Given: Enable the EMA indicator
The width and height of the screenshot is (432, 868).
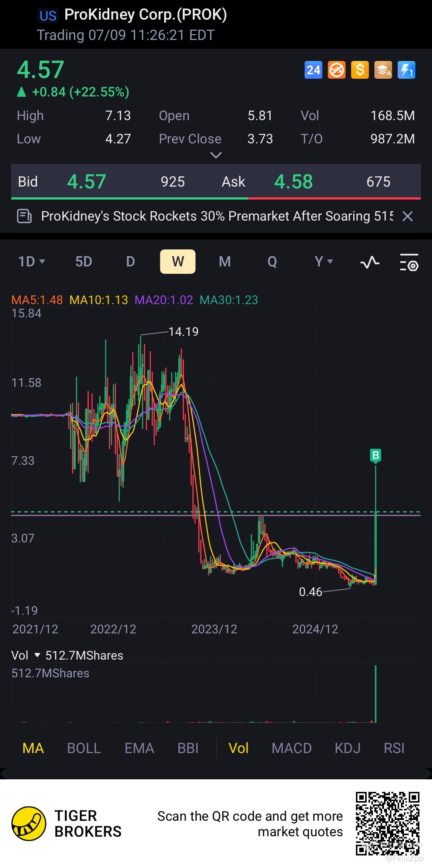Looking at the screenshot, I should click(139, 748).
